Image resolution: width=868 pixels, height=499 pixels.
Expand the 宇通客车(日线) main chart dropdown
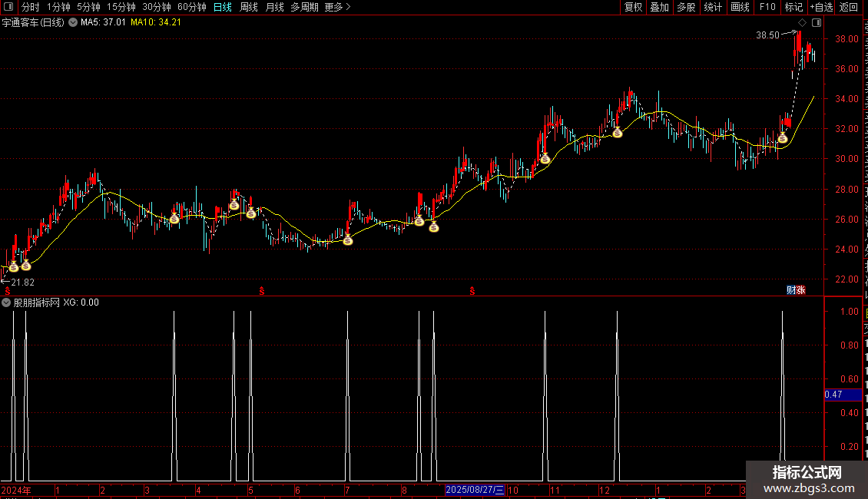tap(72, 23)
